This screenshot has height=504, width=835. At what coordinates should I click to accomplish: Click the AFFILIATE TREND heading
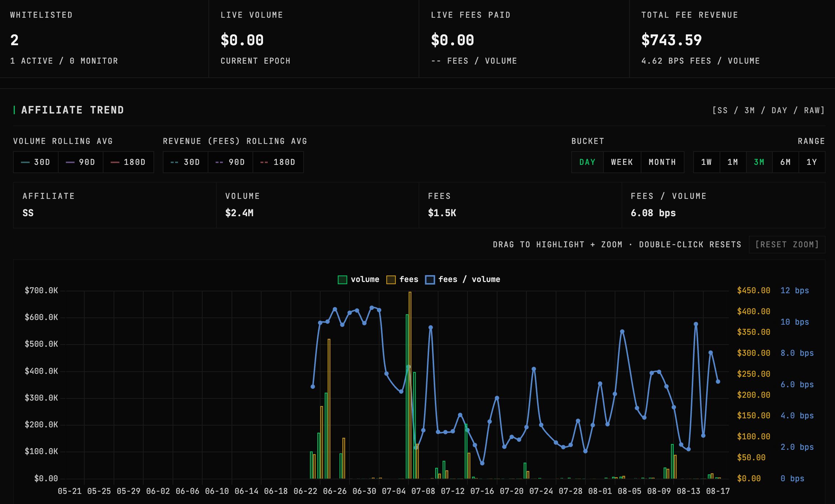click(73, 110)
